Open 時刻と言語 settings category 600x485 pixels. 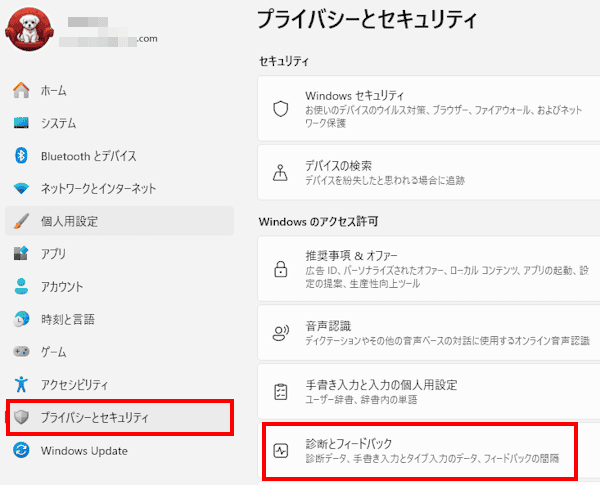click(x=119, y=319)
